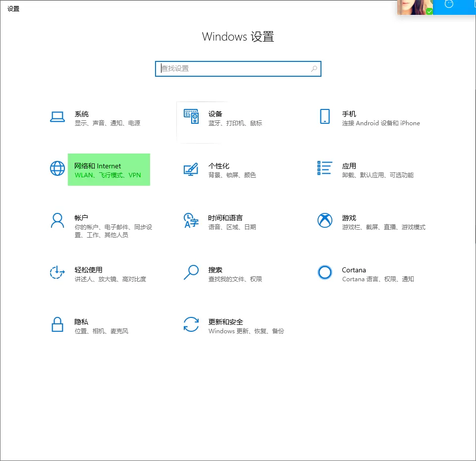This screenshot has width=476, height=461.
Task: Open 个性化 to change 背景 and 颜色
Action: tap(192, 168)
